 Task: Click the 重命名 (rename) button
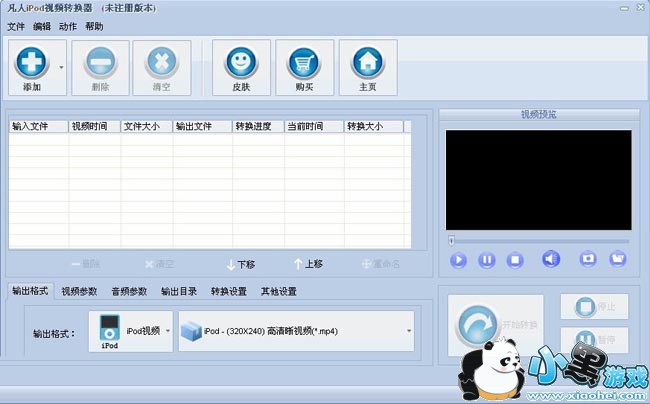(x=381, y=264)
